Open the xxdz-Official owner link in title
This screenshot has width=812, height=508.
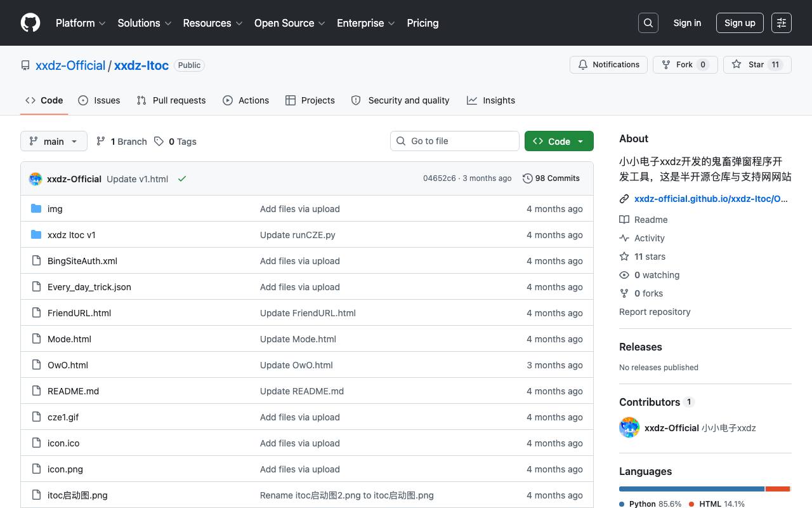coord(70,65)
